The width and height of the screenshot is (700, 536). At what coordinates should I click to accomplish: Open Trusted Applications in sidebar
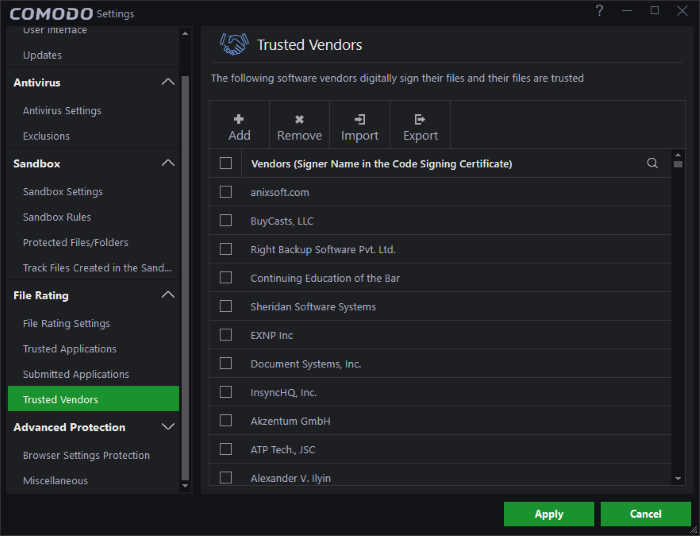[x=70, y=349]
